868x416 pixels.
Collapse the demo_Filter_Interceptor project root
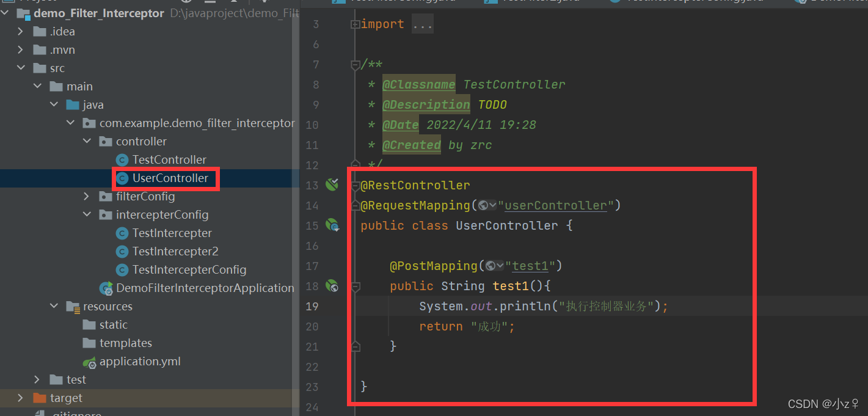(6, 13)
